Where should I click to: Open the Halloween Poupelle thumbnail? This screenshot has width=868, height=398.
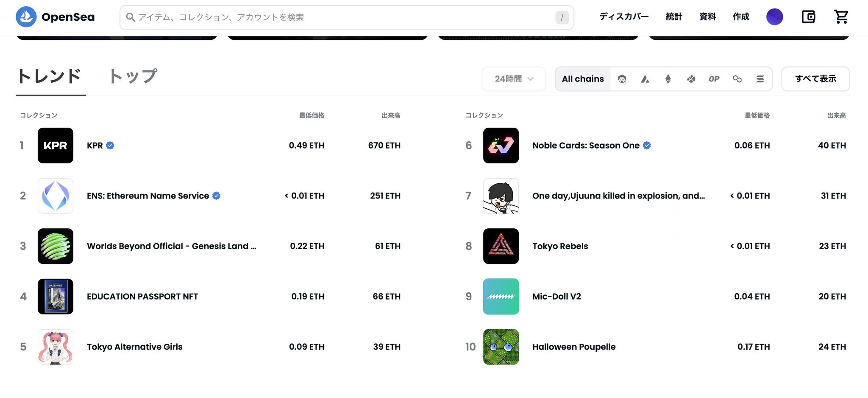[501, 347]
